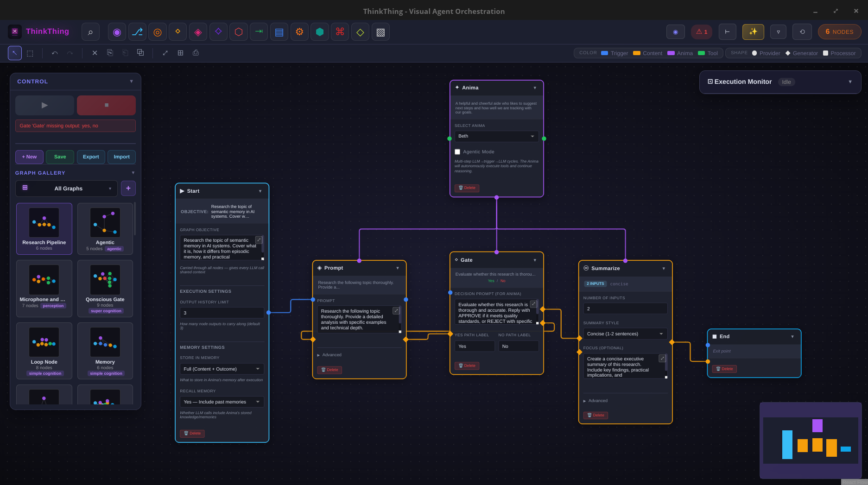
Task: Click the stop button in Control panel
Action: (106, 105)
